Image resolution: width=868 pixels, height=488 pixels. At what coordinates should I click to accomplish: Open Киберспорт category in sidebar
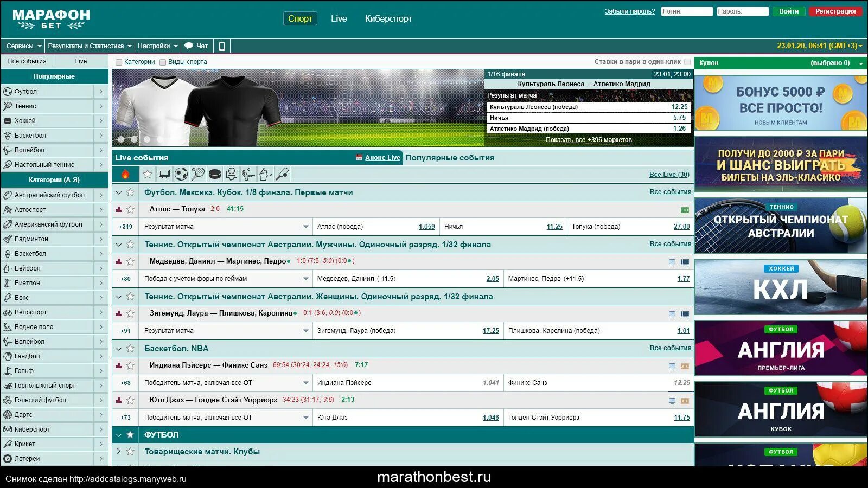click(x=54, y=429)
